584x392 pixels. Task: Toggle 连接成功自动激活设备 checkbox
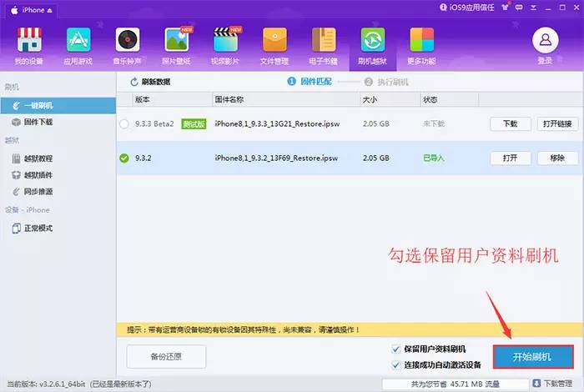pyautogui.click(x=395, y=364)
